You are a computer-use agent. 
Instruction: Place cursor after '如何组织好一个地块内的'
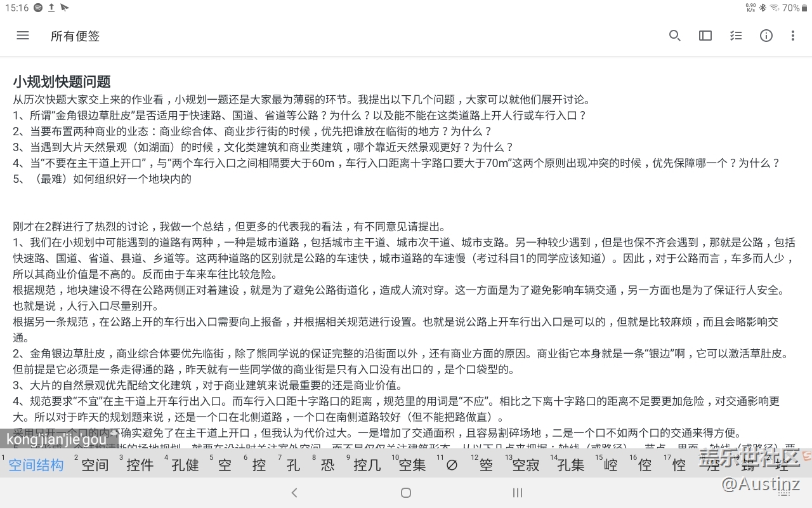pos(192,179)
